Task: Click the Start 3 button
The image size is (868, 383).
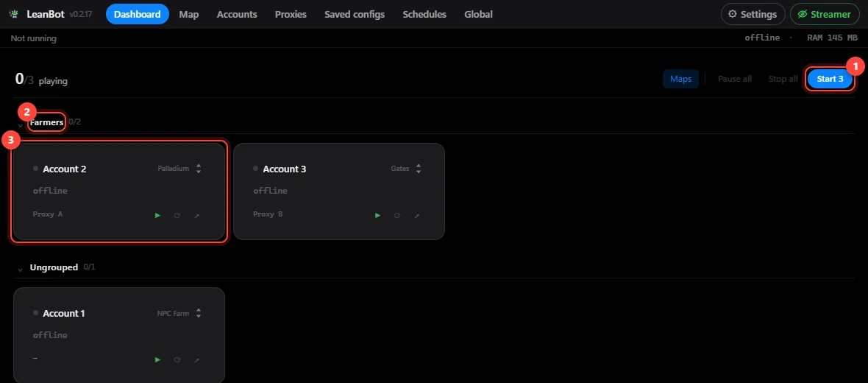Action: coord(830,79)
